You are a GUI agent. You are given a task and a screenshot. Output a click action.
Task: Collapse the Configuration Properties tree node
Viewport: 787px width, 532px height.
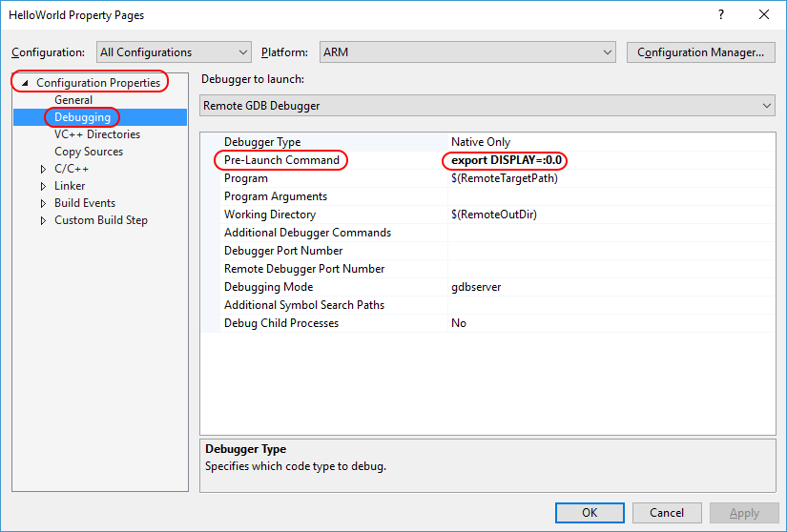(x=25, y=84)
